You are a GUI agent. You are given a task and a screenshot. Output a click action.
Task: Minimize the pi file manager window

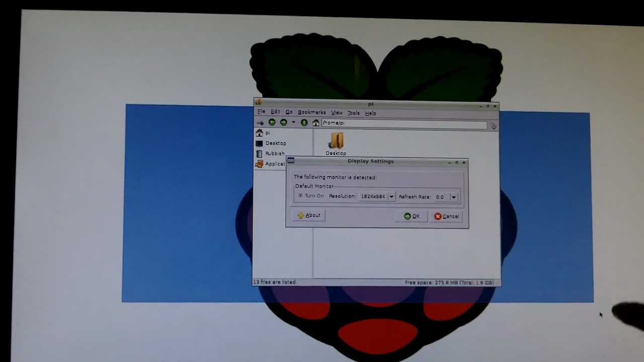coord(480,106)
